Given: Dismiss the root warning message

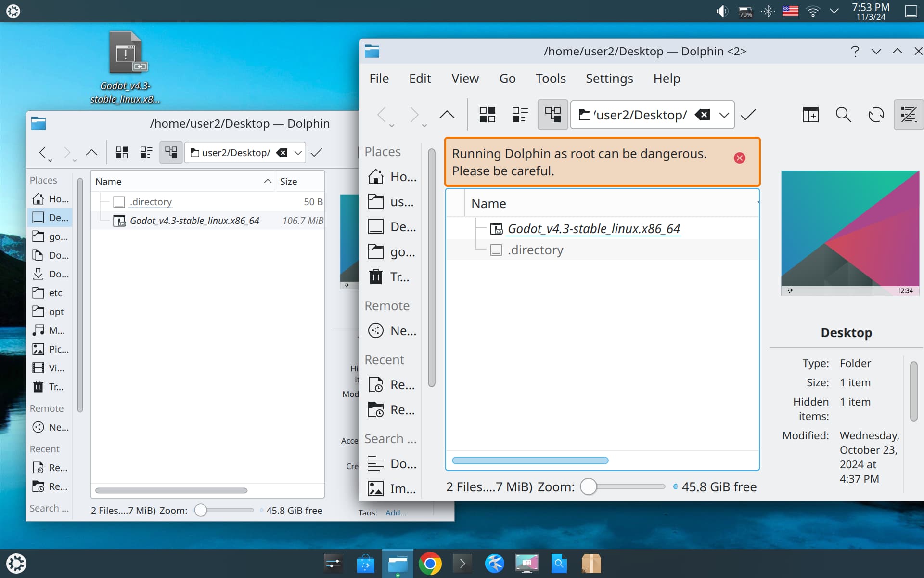Looking at the screenshot, I should [740, 158].
